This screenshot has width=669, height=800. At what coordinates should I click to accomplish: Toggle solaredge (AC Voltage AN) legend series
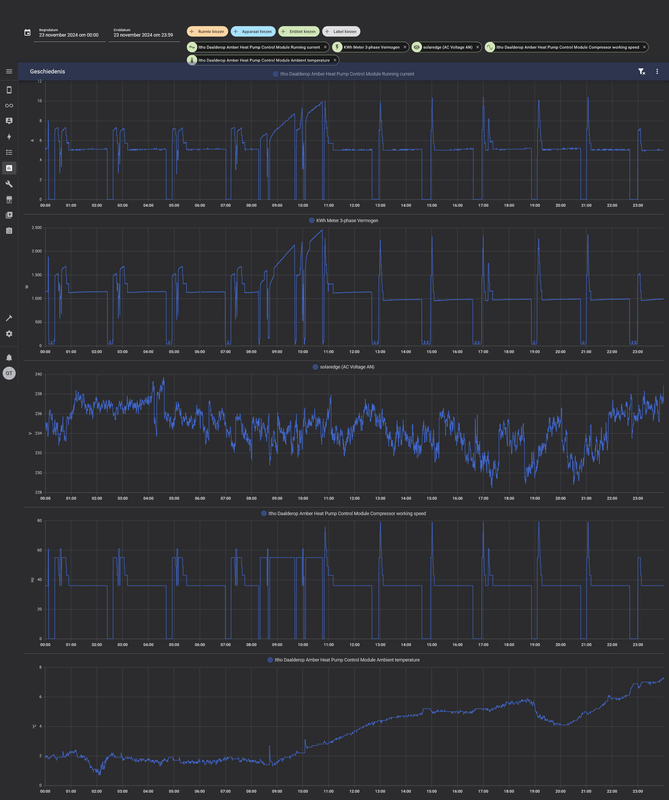click(343, 367)
